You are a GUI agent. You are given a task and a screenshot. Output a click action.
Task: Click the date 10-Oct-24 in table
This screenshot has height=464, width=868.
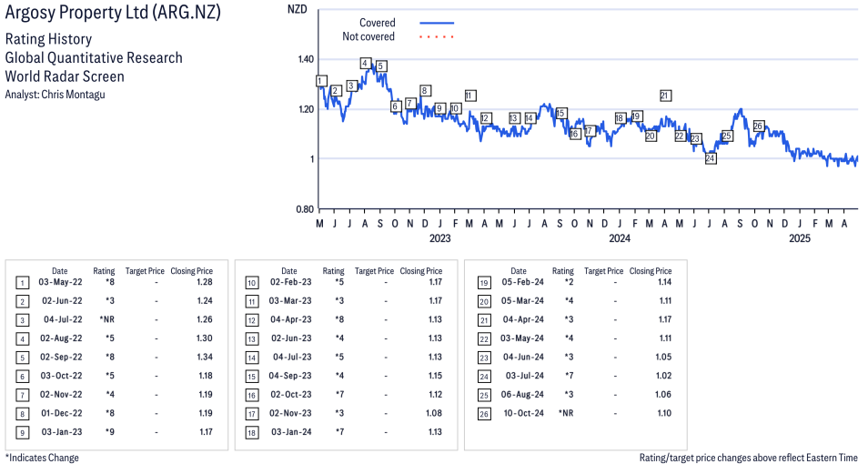pyautogui.click(x=523, y=413)
